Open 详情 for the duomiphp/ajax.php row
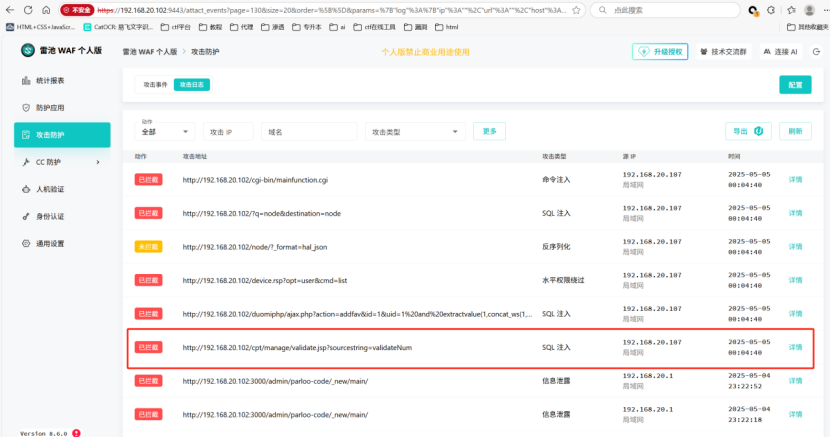The height and width of the screenshot is (437, 831). [795, 314]
